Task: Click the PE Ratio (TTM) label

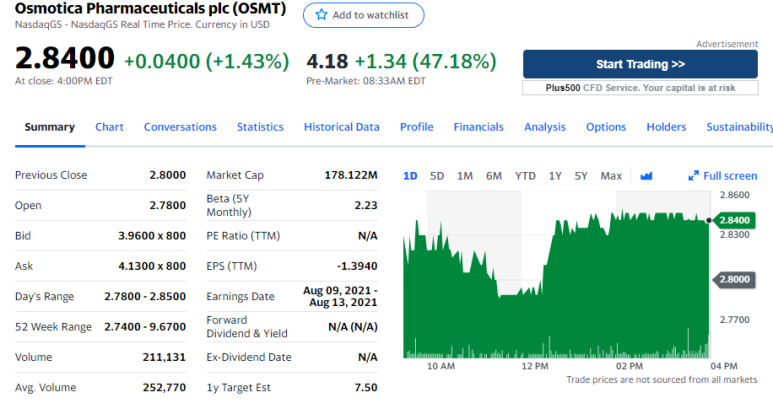Action: pyautogui.click(x=243, y=236)
